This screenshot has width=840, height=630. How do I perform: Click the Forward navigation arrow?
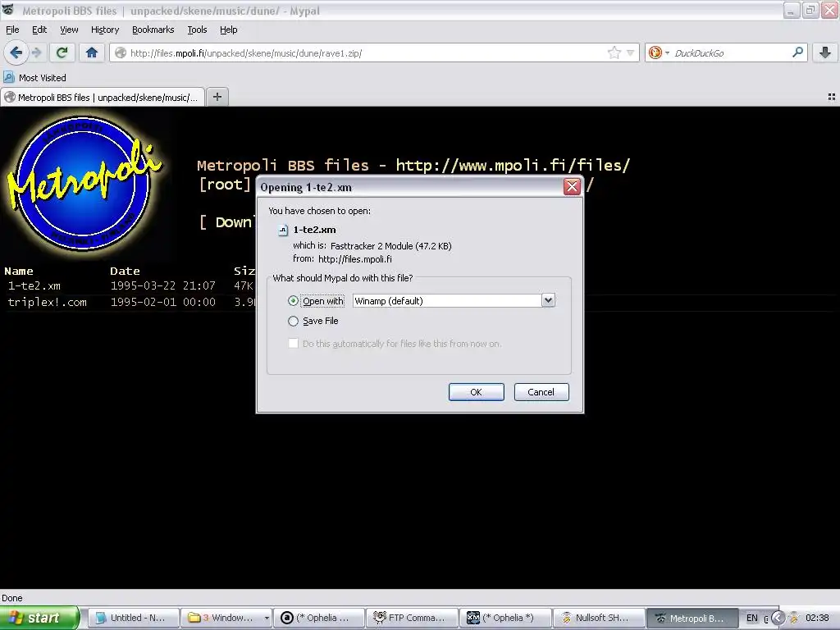[36, 52]
